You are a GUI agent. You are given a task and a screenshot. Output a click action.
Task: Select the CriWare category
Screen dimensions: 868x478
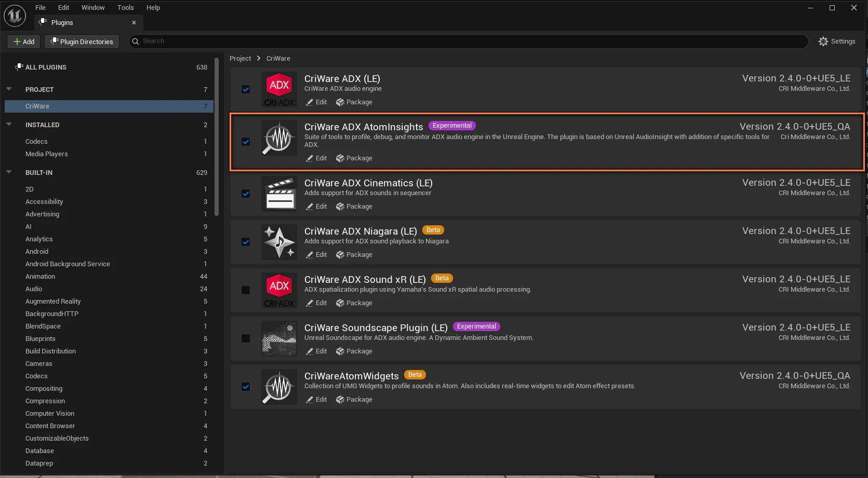click(109, 106)
